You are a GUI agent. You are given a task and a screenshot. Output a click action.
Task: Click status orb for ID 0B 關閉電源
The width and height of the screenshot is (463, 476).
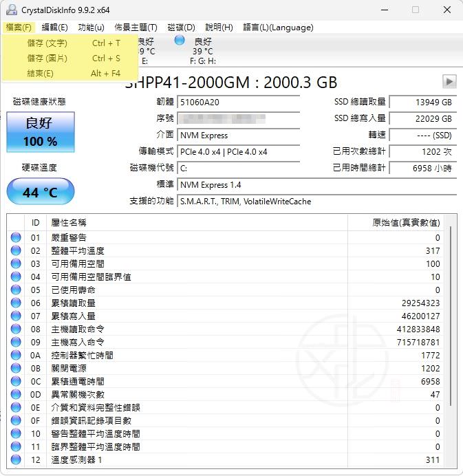tap(16, 368)
